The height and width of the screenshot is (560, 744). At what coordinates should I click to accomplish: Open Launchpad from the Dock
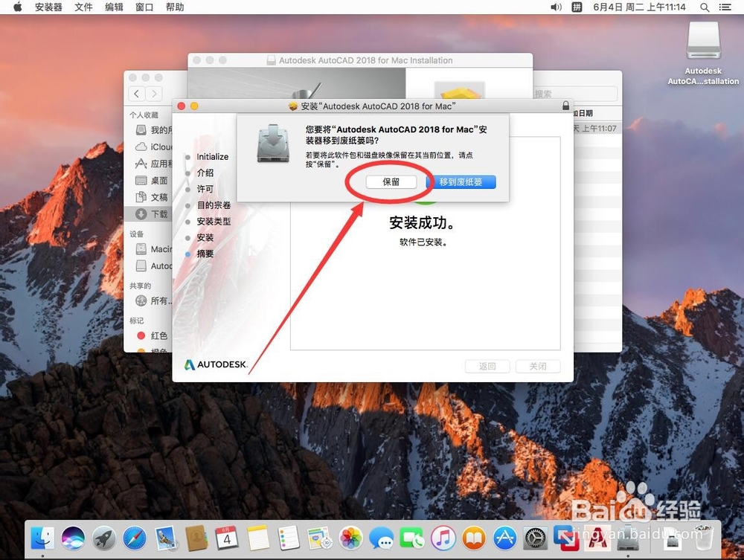pos(103,538)
